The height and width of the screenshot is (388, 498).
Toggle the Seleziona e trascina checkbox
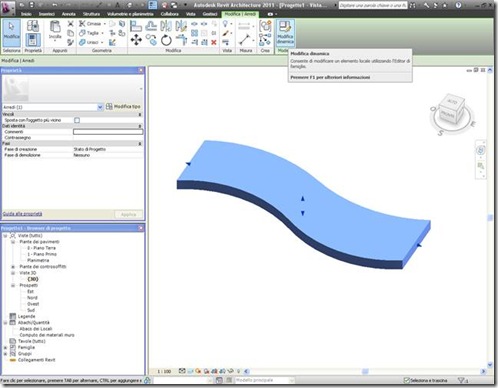click(x=406, y=380)
